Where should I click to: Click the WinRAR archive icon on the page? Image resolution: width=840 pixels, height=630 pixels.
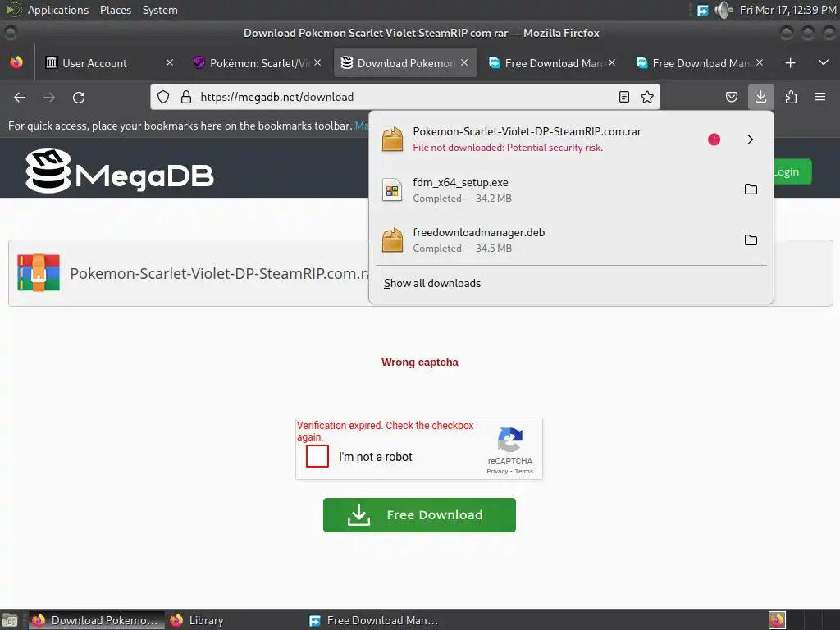[x=39, y=272]
